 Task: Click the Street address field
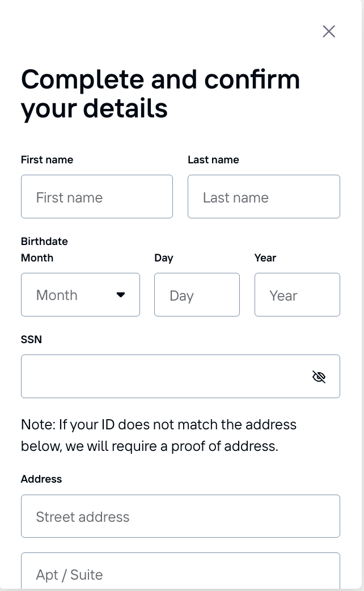click(x=180, y=516)
